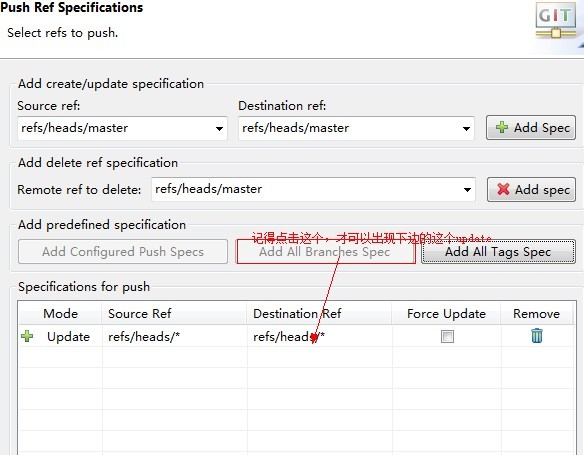
Task: Click the green plus icon on Add Spec
Action: (x=502, y=127)
